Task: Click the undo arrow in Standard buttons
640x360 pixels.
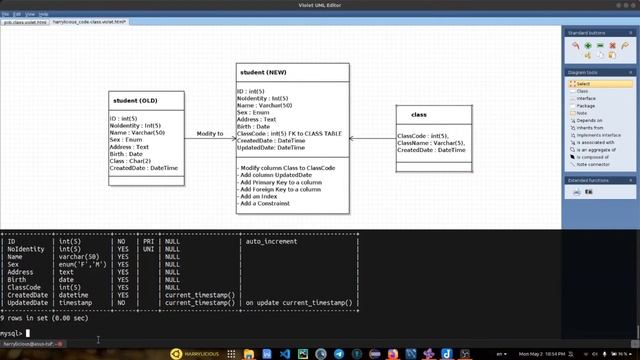Action: pyautogui.click(x=576, y=45)
